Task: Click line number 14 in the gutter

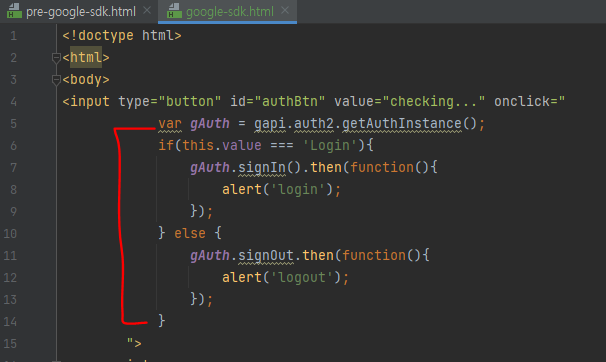Action: click(x=10, y=322)
